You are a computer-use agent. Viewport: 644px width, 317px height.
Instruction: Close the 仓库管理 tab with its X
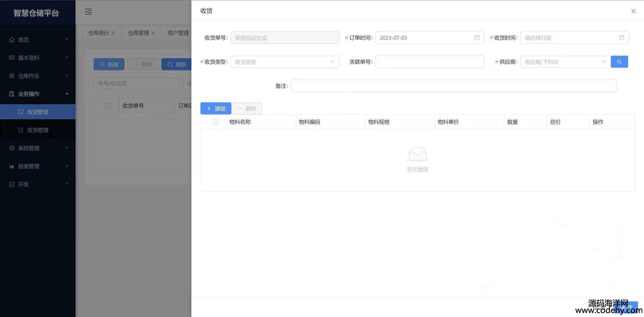(153, 33)
